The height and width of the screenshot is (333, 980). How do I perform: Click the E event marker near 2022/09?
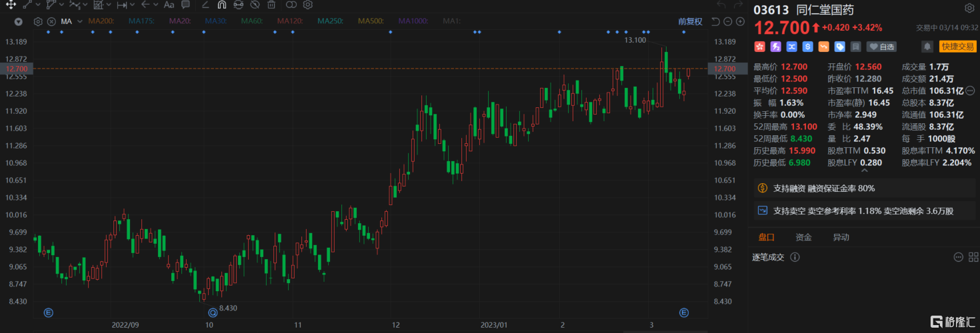point(48,312)
